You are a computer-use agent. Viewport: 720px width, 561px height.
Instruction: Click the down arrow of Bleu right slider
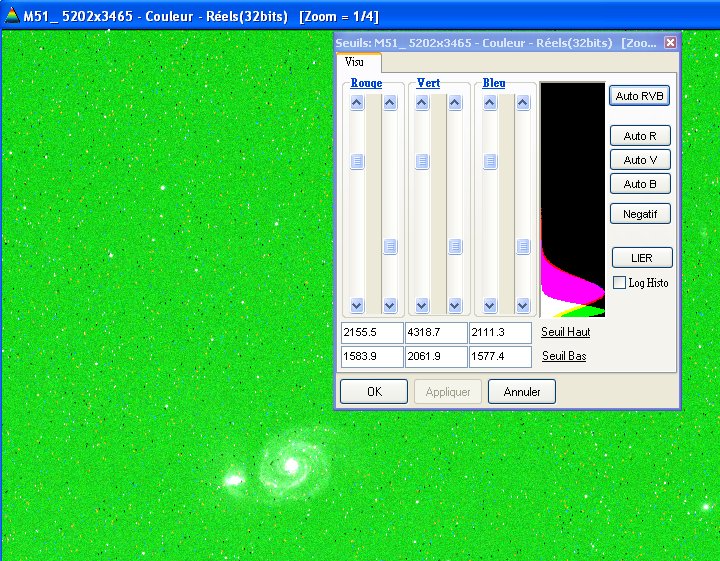click(522, 305)
